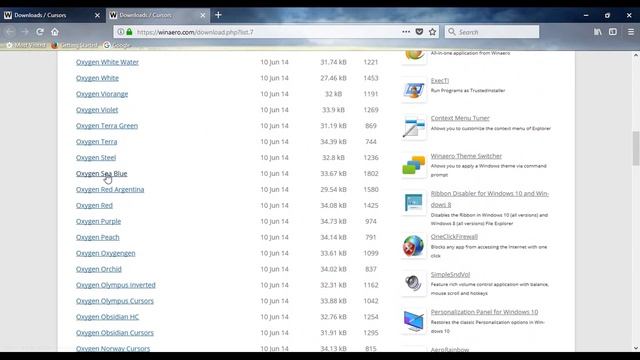
Task: Select the 1580 download count cell
Action: (371, 189)
